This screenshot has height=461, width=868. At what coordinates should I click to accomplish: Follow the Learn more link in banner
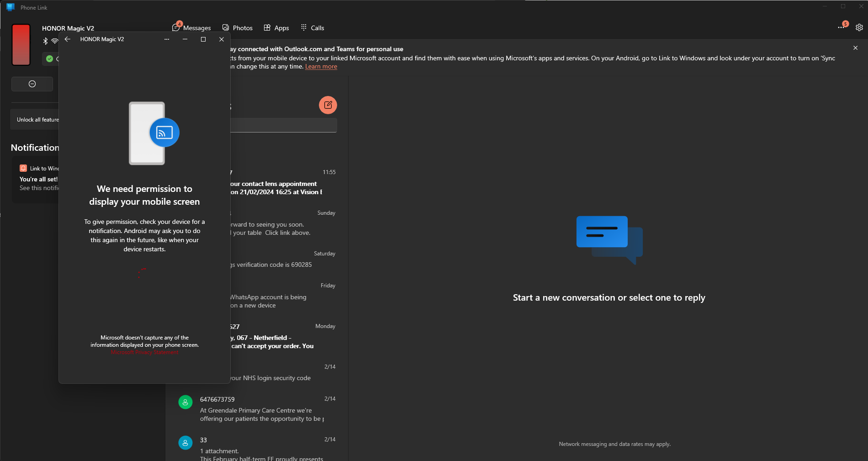click(321, 67)
